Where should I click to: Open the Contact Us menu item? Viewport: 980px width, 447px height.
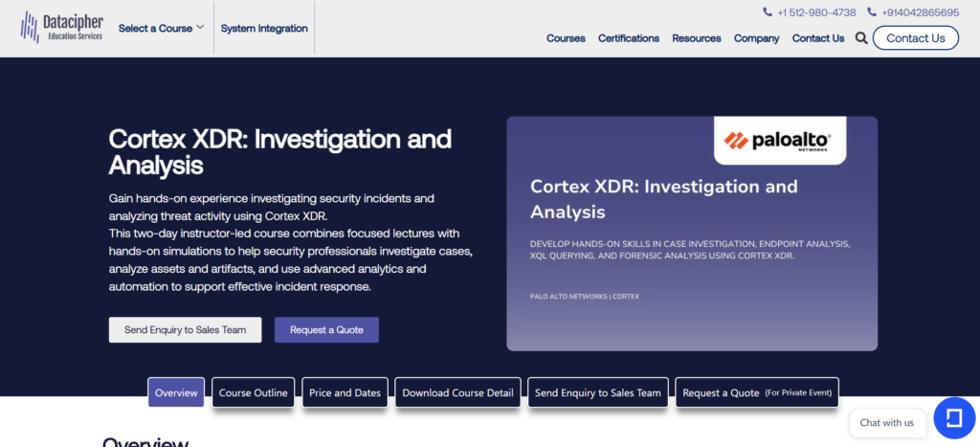tap(818, 38)
